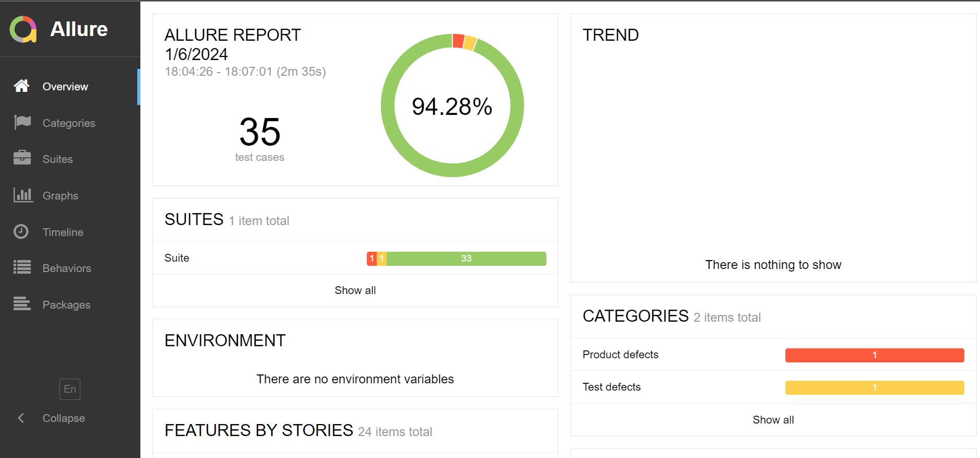Click the Timeline clock icon
The width and height of the screenshot is (980, 458).
[21, 231]
